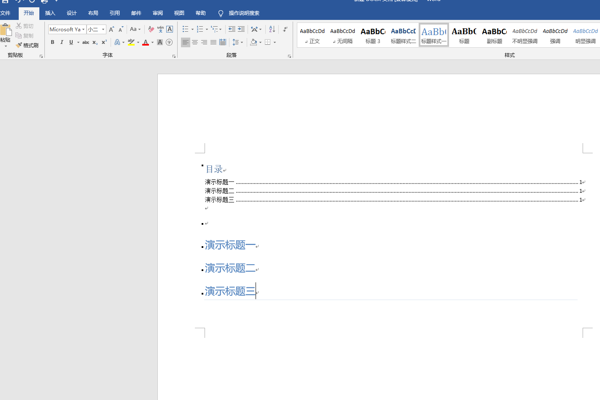Expand the Clipboard pane launcher
The width and height of the screenshot is (600, 400).
click(41, 56)
